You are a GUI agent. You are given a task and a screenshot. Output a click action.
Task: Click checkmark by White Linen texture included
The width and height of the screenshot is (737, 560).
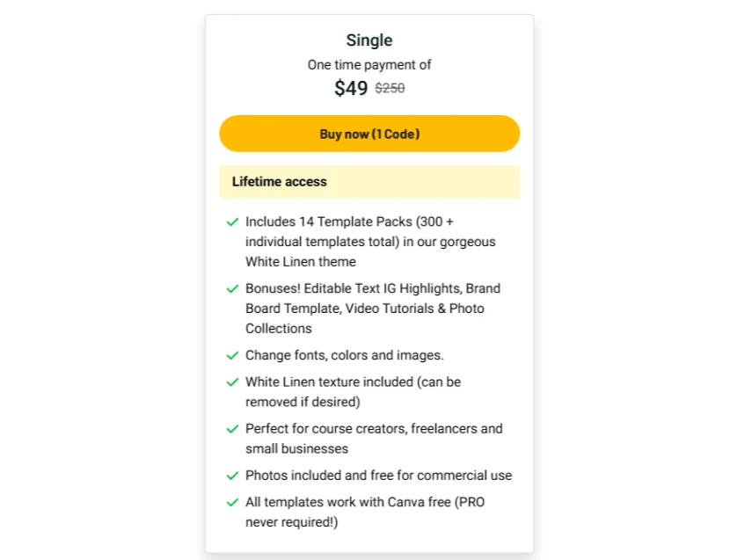pos(233,382)
